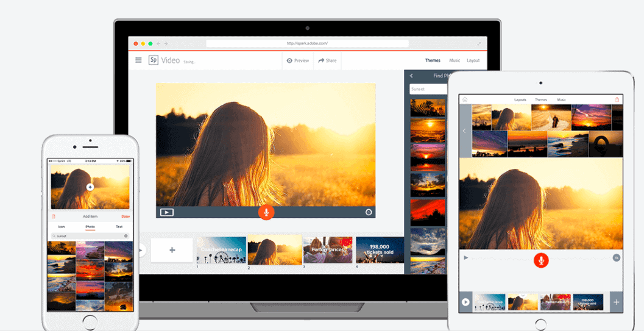644x333 pixels.
Task: Select the 198,000 tickets sold slide on the tablet
Action: click(588, 302)
